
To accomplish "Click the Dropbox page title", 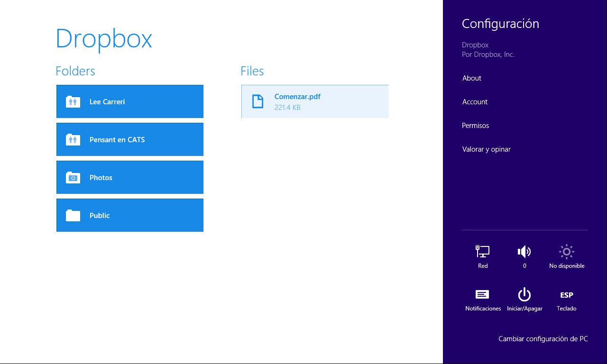I will click(104, 39).
